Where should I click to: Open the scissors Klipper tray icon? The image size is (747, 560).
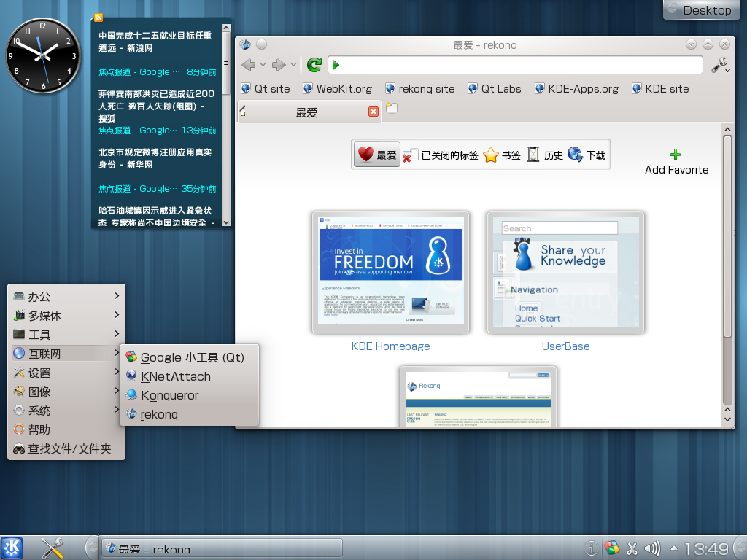coord(632,548)
